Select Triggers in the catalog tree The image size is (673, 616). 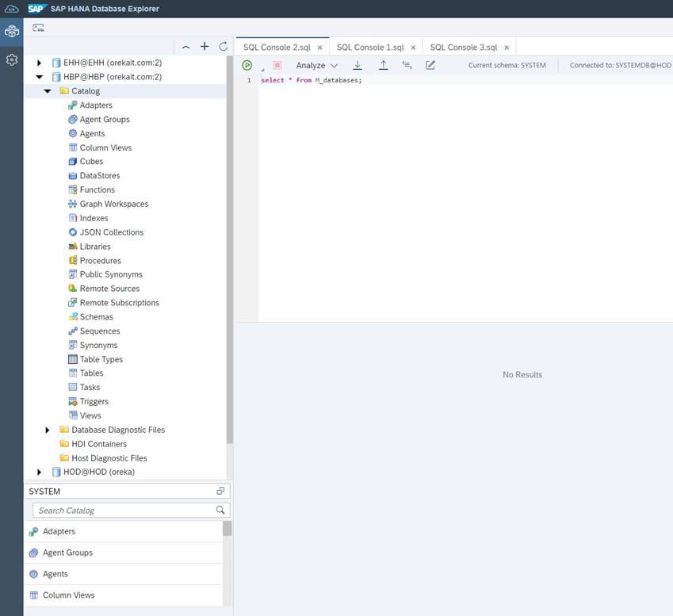94,401
